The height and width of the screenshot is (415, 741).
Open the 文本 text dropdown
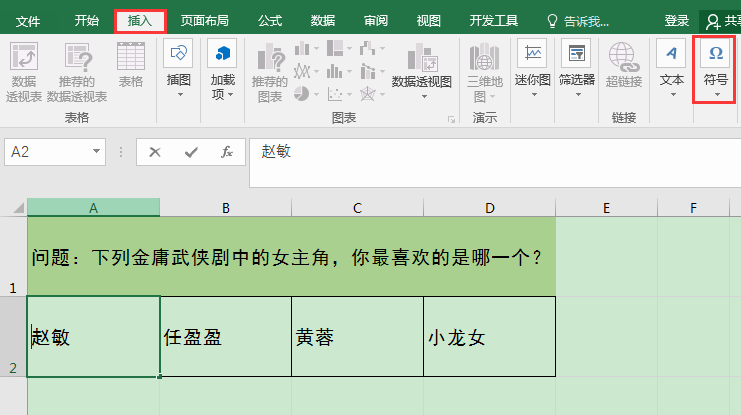(671, 69)
